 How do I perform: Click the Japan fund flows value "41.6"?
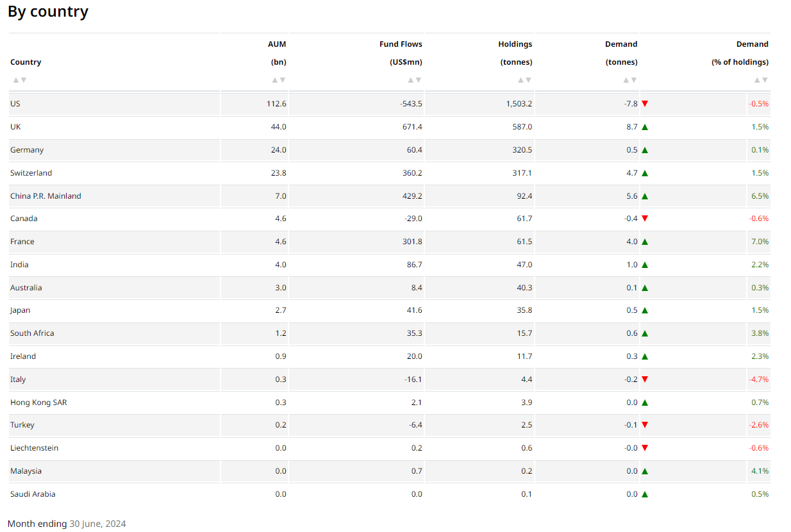coord(415,310)
